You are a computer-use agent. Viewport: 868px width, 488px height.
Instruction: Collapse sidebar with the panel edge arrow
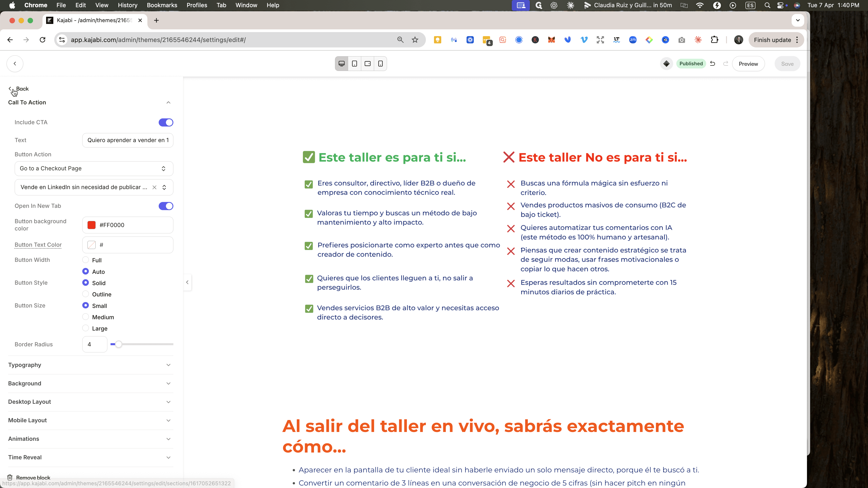coord(187,282)
